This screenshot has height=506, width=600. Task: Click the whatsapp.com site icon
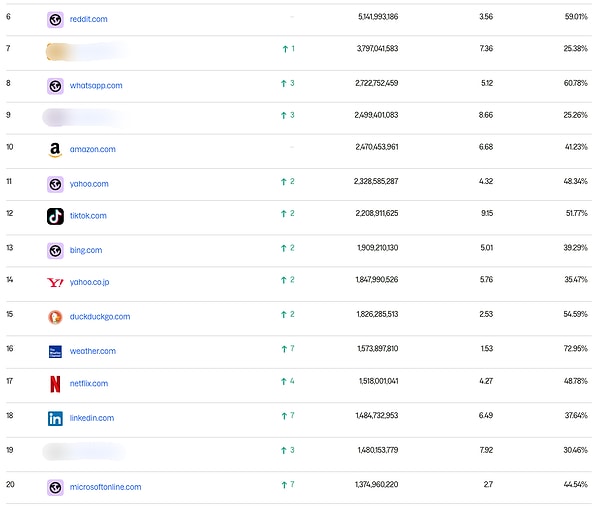click(x=55, y=86)
